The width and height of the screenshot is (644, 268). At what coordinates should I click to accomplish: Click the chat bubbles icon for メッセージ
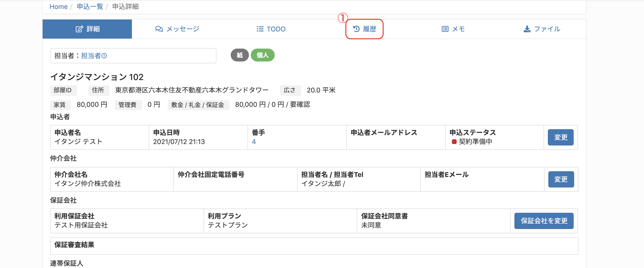pyautogui.click(x=159, y=29)
